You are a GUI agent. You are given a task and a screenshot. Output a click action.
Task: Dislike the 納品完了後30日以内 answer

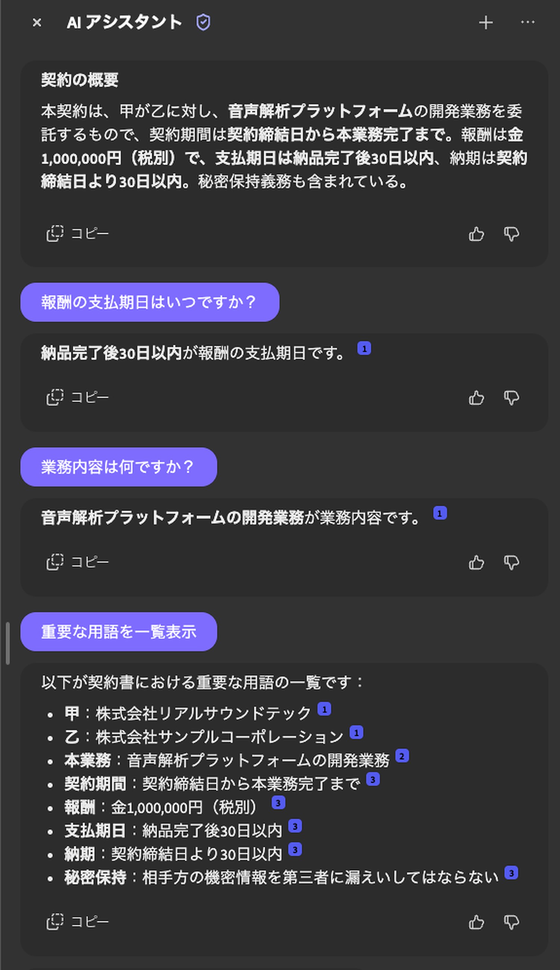[511, 398]
